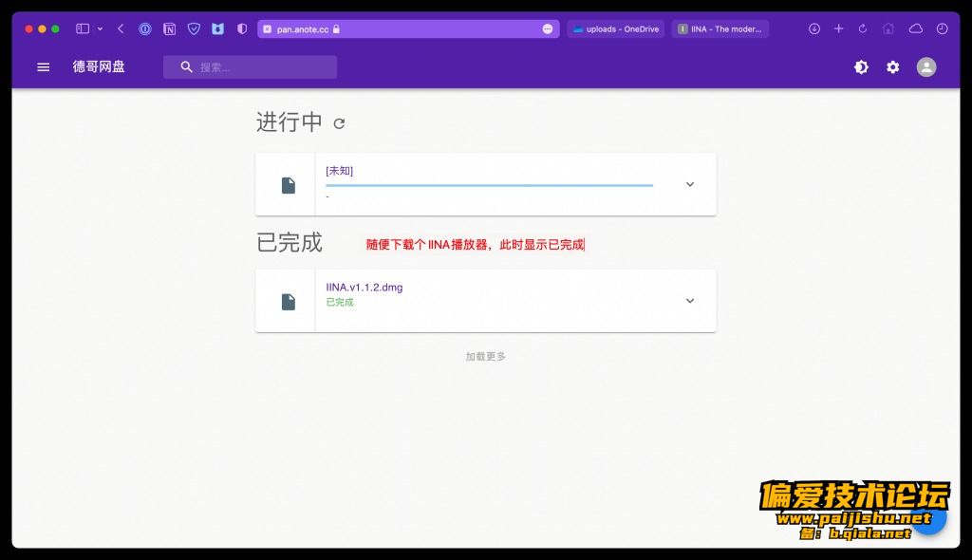Click 加载更多 to load more

(485, 357)
